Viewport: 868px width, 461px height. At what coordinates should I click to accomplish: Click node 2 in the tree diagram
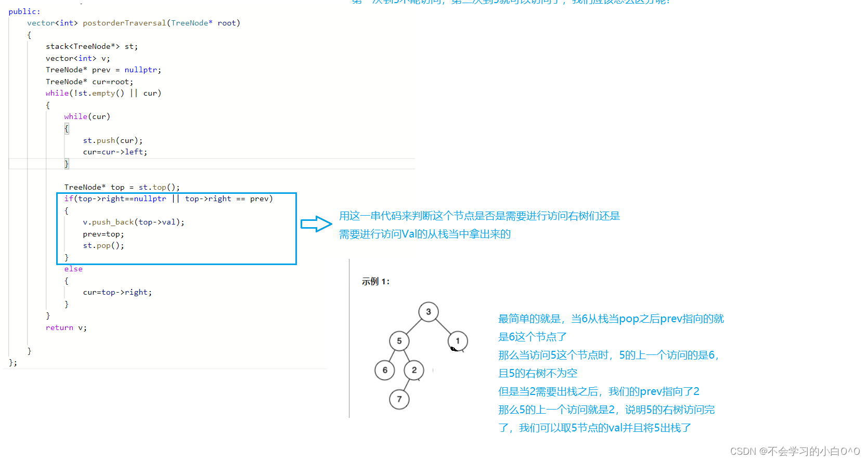[x=414, y=370]
